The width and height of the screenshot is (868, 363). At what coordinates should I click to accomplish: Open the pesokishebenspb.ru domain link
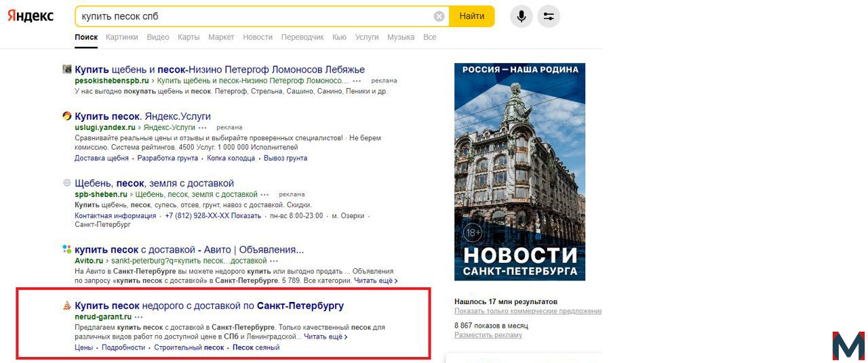click(x=112, y=81)
